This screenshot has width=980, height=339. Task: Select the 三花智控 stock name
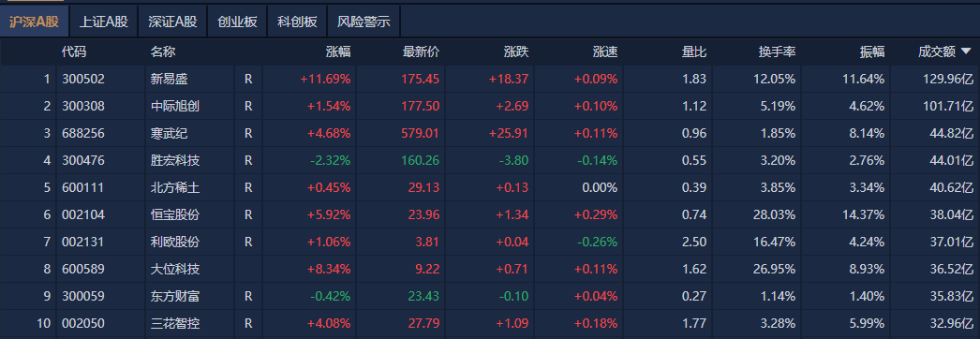point(175,324)
